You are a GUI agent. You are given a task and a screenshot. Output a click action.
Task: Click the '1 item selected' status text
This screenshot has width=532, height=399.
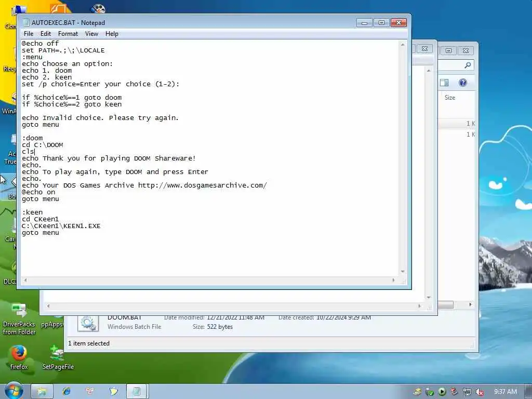89,343
